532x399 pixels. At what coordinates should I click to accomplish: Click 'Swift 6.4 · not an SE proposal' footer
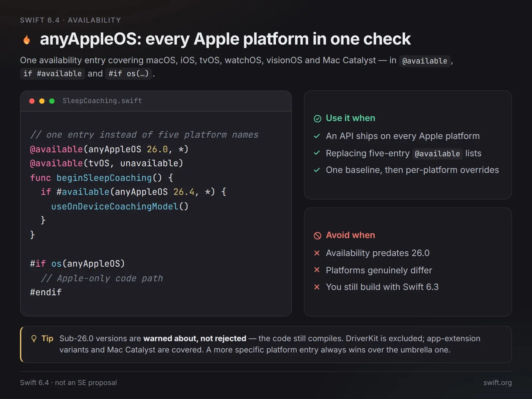pyautogui.click(x=68, y=383)
